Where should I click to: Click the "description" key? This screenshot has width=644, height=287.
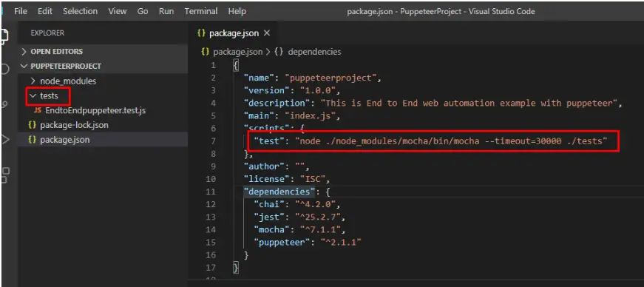(x=277, y=104)
